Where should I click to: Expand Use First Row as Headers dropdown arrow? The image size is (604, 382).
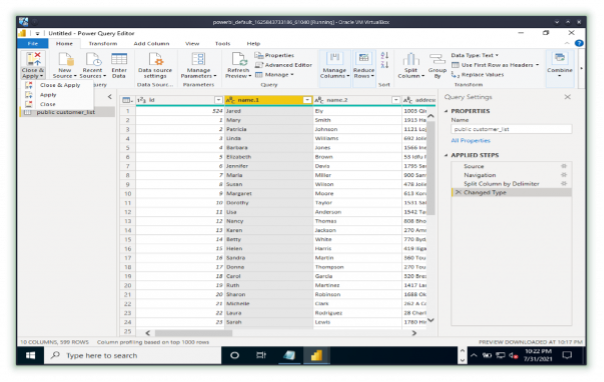pyautogui.click(x=537, y=65)
